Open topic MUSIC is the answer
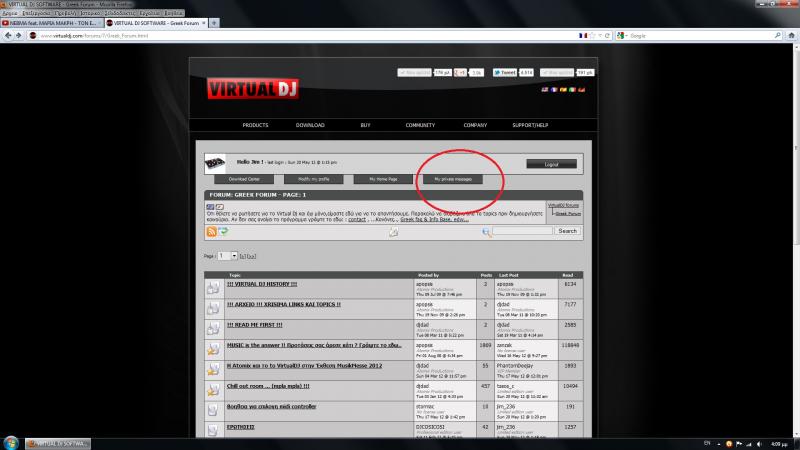 [x=314, y=345]
